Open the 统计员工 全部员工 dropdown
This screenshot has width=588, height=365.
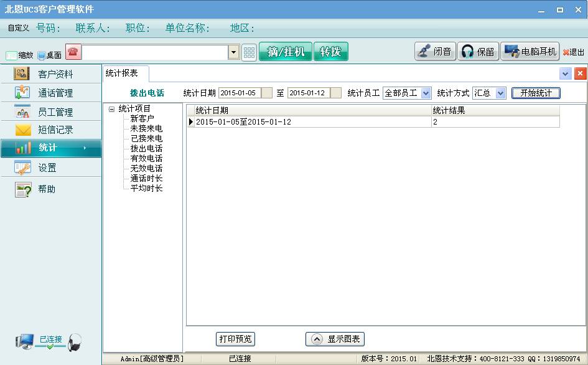point(407,93)
